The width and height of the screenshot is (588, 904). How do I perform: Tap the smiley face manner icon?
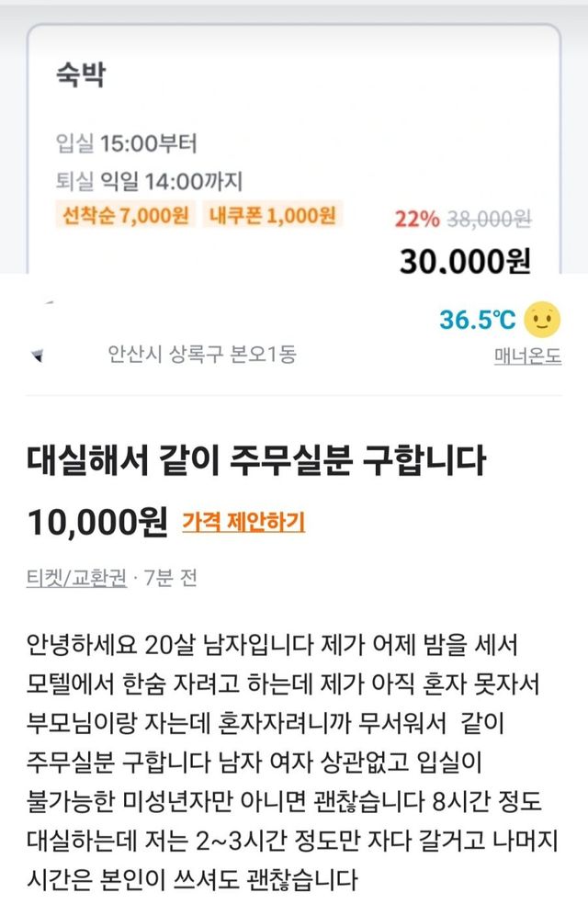tap(542, 320)
